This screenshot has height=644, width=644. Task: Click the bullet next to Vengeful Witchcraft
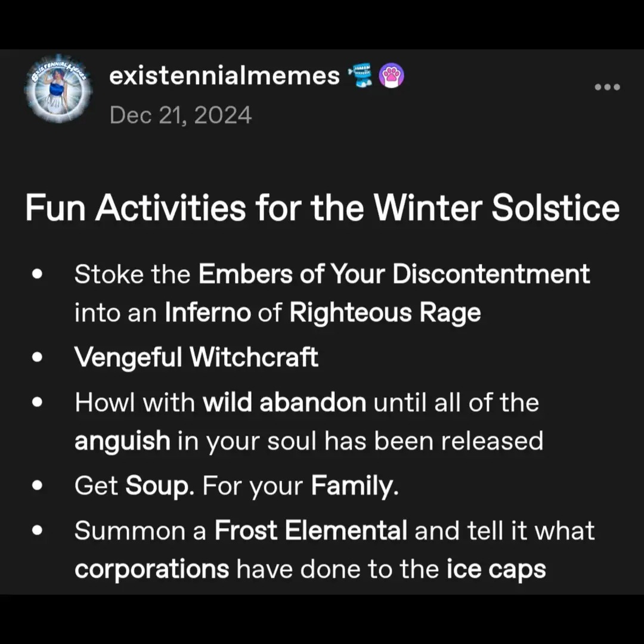click(38, 357)
